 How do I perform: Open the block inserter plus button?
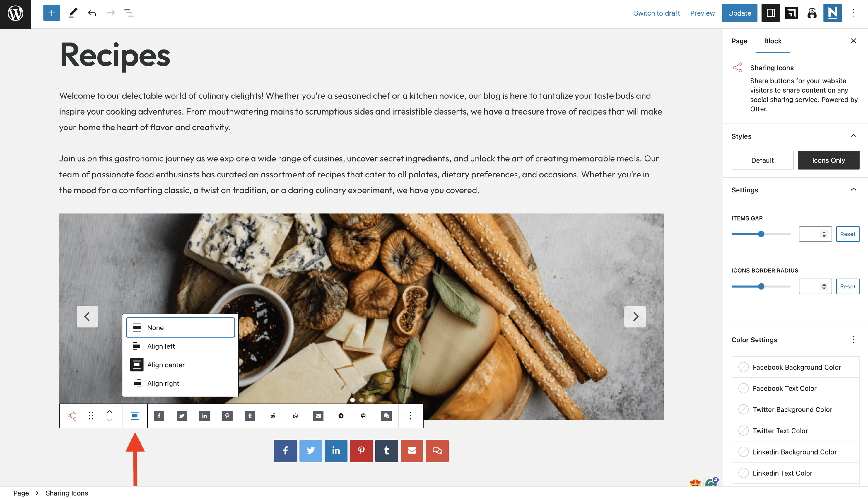pos(52,13)
